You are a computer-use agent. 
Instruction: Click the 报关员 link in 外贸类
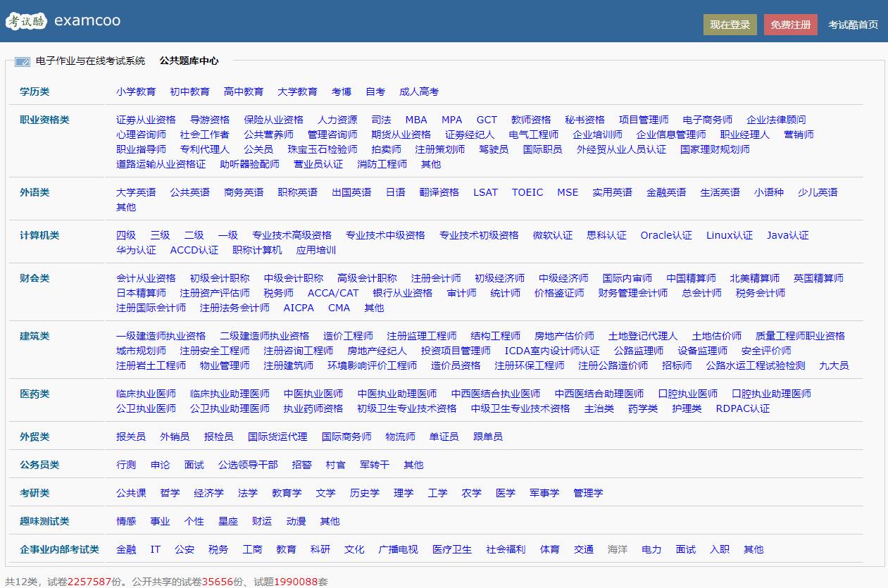tap(130, 437)
